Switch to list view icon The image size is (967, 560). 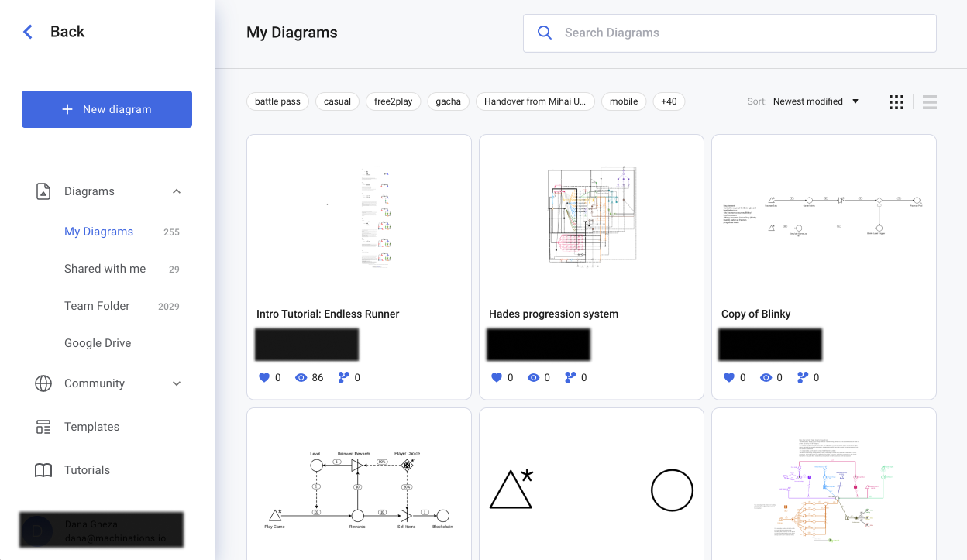tap(930, 102)
